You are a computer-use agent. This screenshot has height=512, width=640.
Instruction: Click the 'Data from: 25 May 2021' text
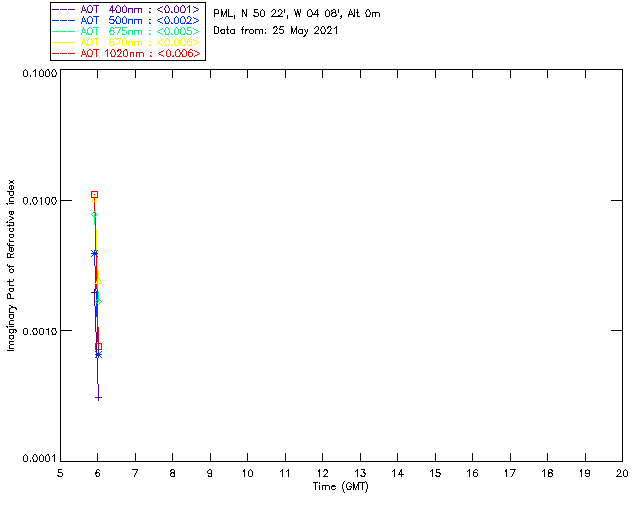[x=276, y=31]
